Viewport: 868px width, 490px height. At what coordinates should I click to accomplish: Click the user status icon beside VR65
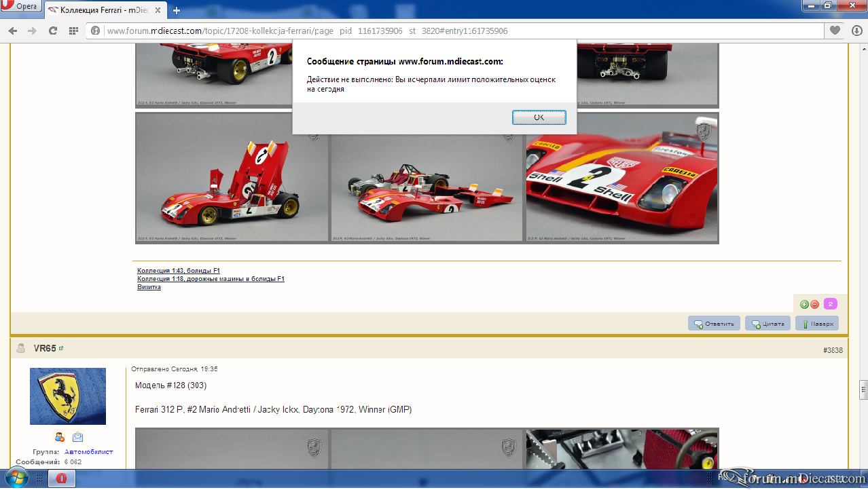point(21,348)
